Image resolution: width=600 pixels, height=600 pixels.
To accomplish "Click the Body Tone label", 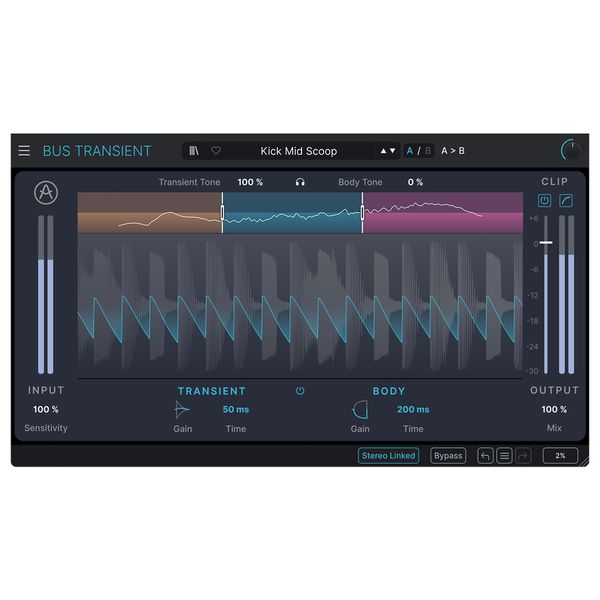I will click(360, 182).
